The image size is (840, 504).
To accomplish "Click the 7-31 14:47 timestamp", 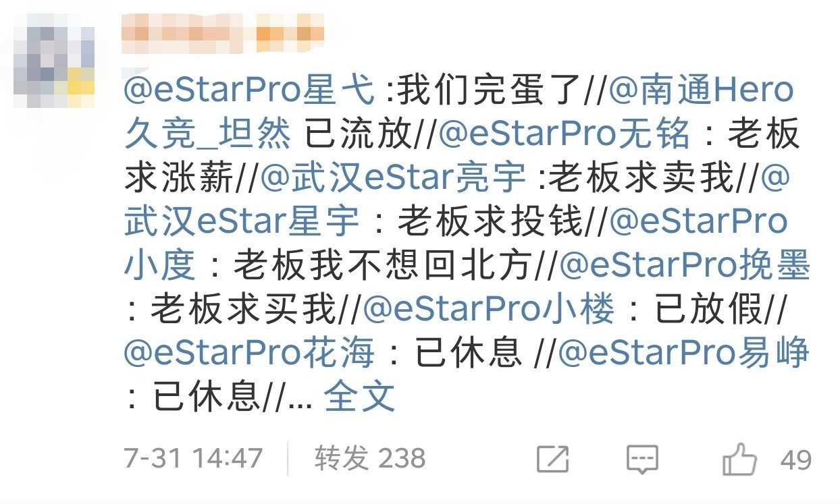I will pyautogui.click(x=193, y=459).
